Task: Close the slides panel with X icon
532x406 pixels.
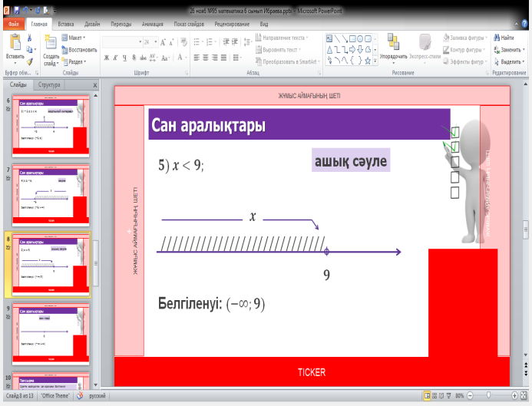Action: pyautogui.click(x=94, y=84)
